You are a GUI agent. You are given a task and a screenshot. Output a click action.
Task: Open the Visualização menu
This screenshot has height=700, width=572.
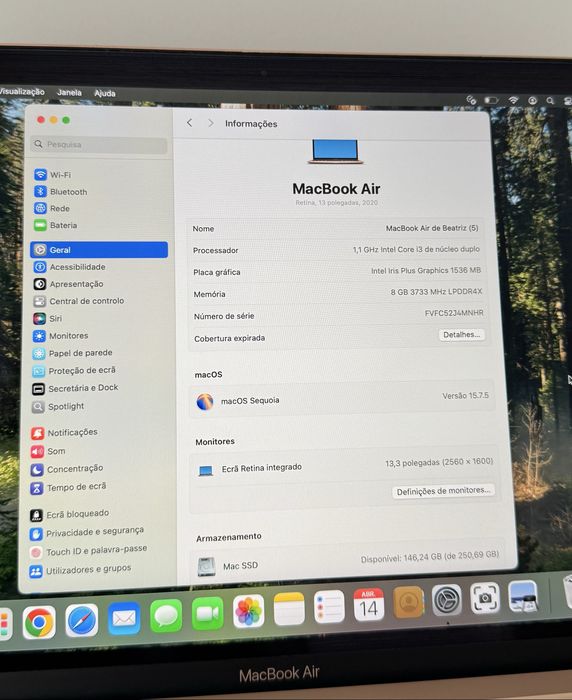pos(22,92)
